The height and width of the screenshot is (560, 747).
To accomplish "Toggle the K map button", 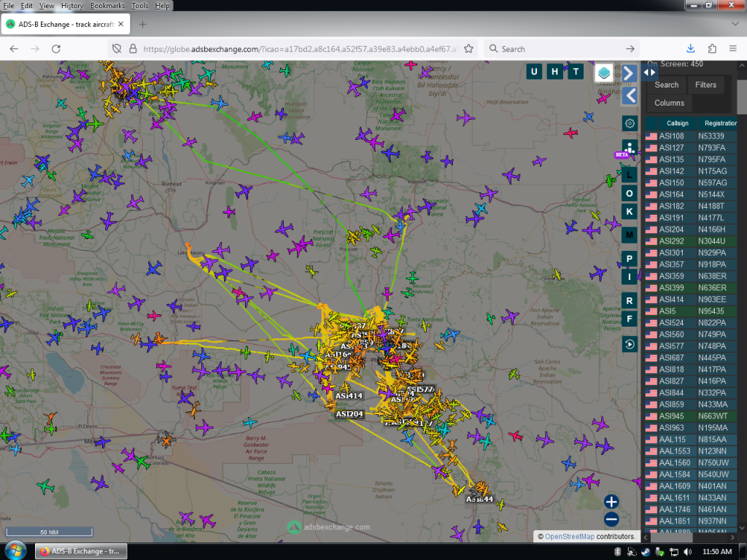I will click(x=630, y=211).
